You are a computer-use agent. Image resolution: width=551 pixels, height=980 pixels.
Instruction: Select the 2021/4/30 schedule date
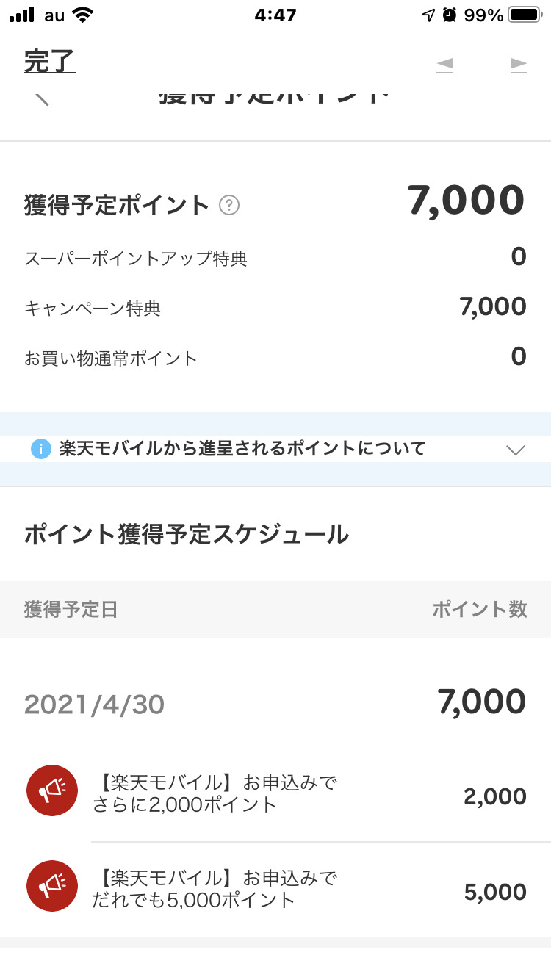tap(94, 705)
